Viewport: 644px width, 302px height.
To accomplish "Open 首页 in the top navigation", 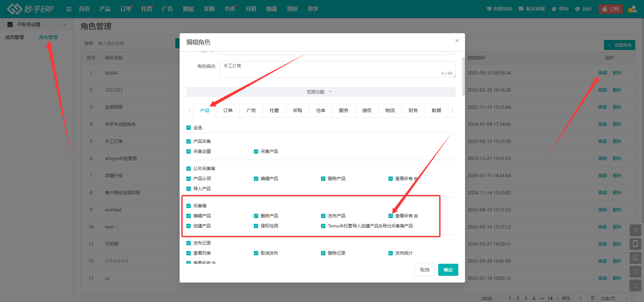I will (x=84, y=9).
